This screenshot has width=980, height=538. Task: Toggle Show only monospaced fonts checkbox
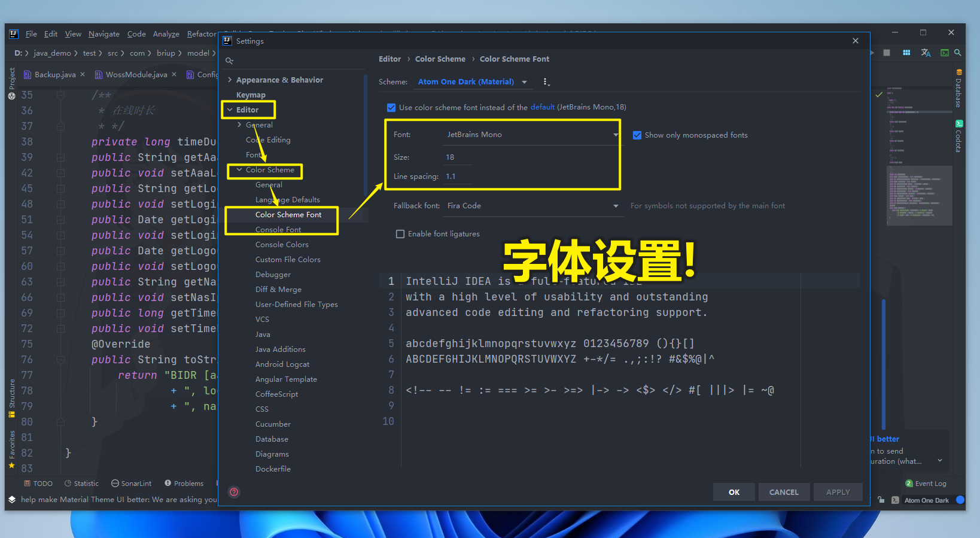637,135
